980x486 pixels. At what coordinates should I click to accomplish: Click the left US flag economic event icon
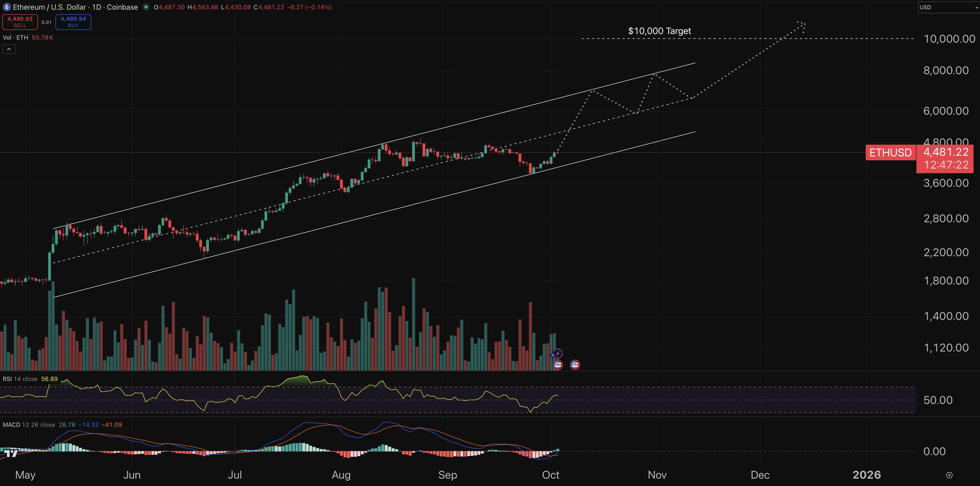[x=558, y=364]
